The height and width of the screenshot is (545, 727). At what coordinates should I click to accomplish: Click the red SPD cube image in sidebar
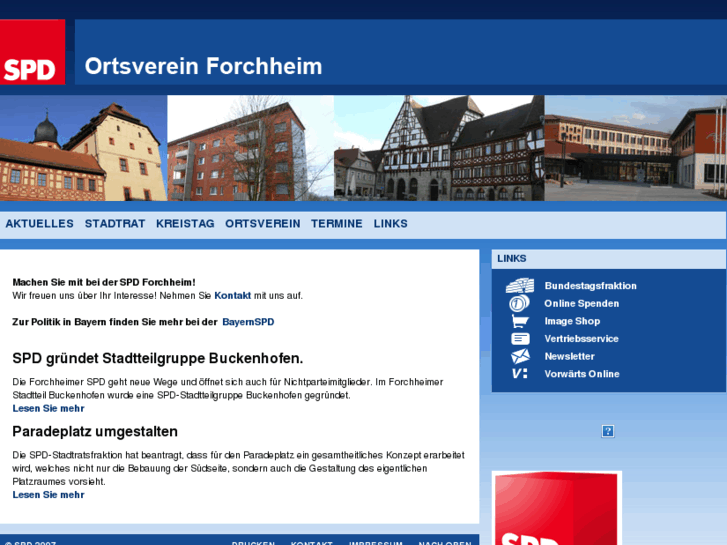tap(557, 508)
